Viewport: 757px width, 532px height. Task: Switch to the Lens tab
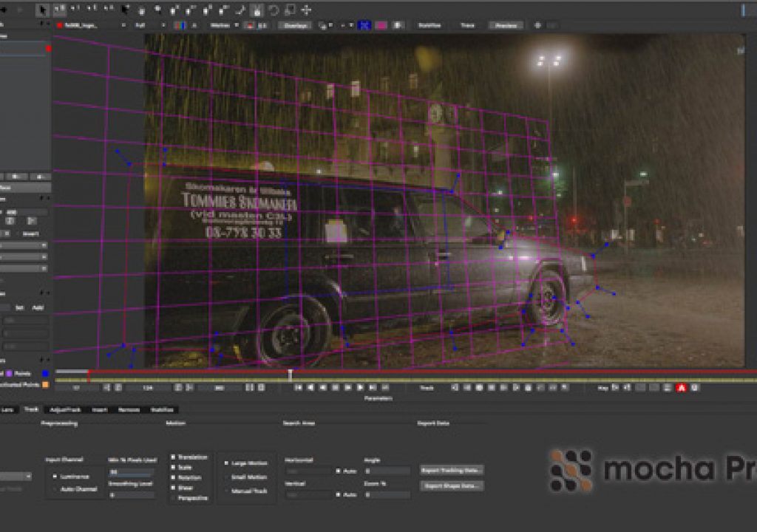(7, 409)
